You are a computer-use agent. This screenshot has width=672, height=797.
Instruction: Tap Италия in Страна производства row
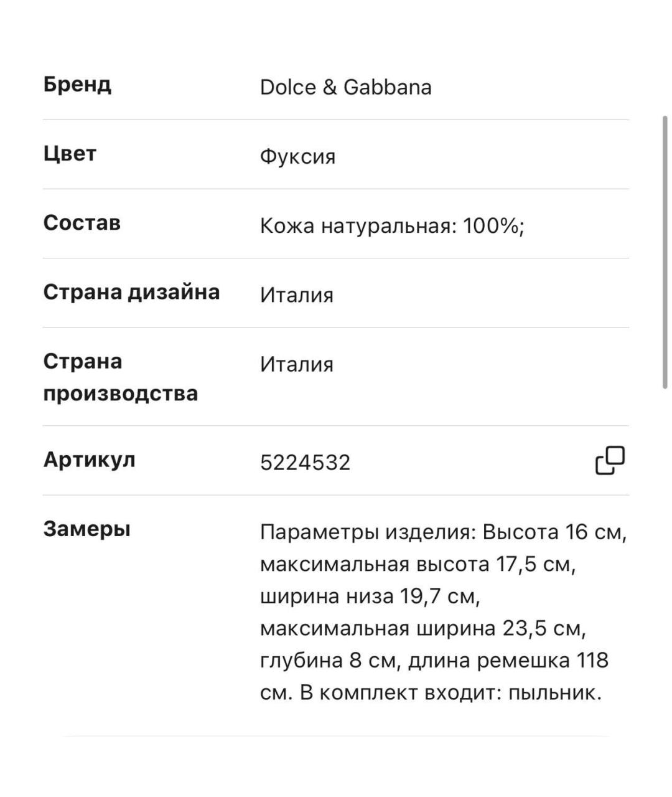point(297,364)
